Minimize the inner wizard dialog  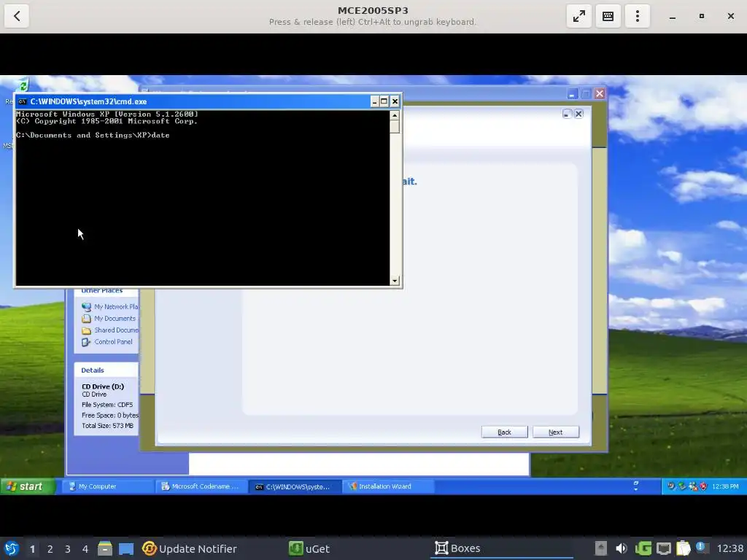[566, 114]
